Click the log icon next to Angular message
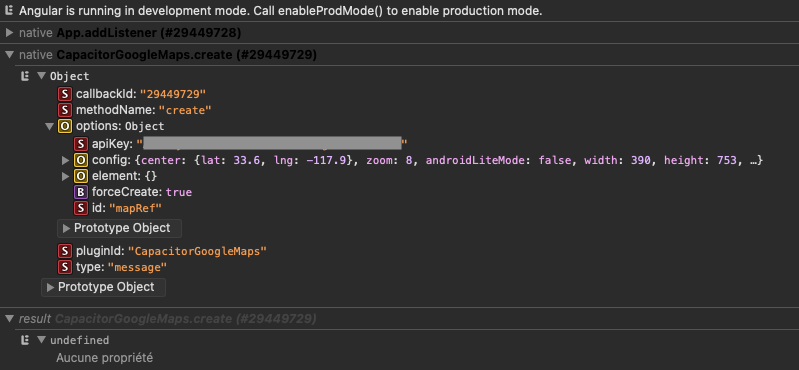 (x=9, y=11)
